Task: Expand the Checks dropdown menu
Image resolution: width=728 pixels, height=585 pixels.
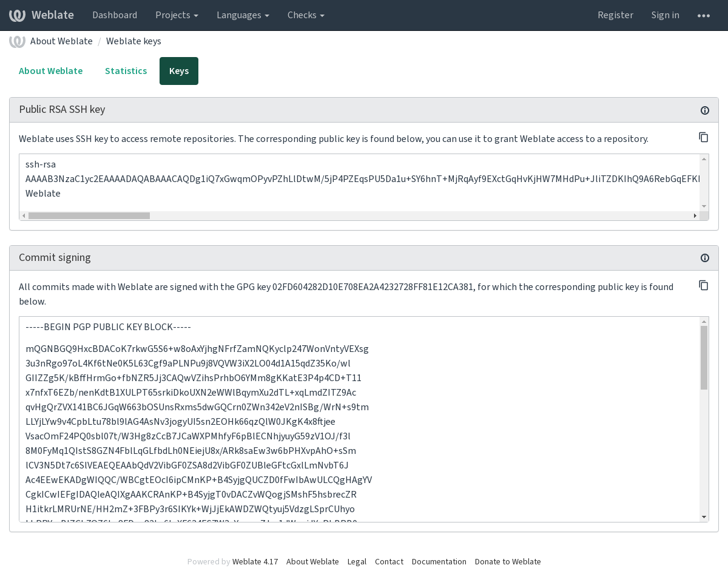Action: 306,15
